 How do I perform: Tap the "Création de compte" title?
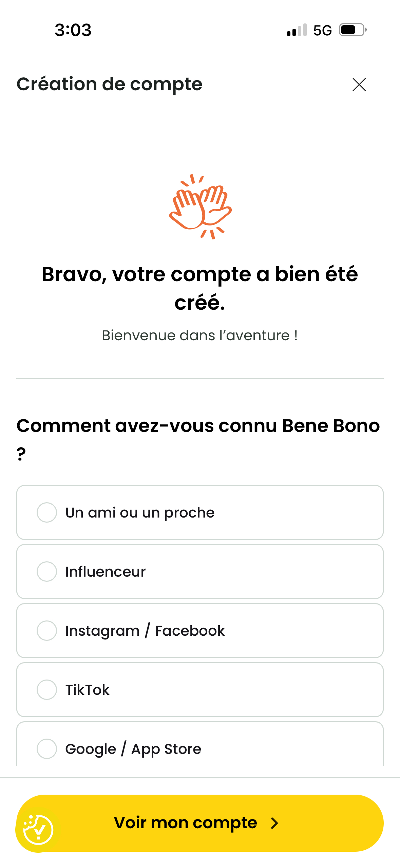tap(109, 84)
